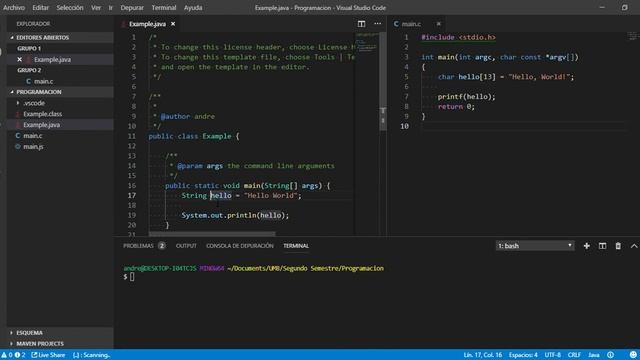This screenshot has width=640, height=360.
Task: Open the Editar menu
Action: (x=40, y=7)
